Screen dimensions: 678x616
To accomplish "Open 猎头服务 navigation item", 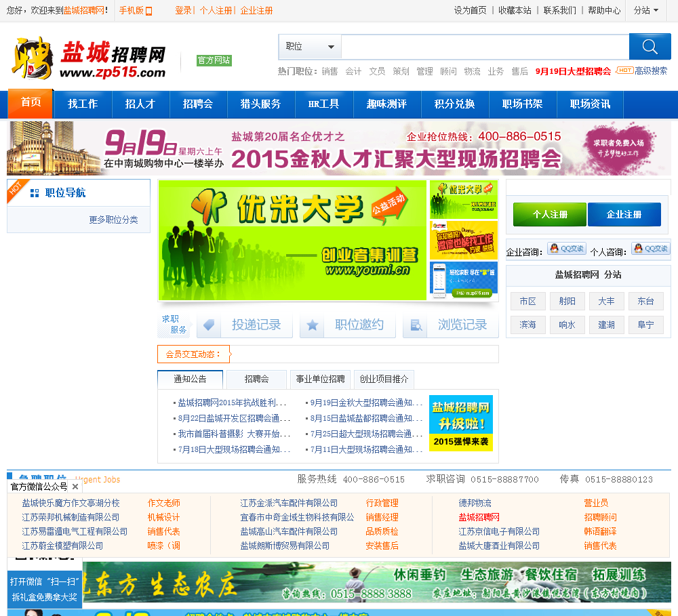I will point(261,104).
